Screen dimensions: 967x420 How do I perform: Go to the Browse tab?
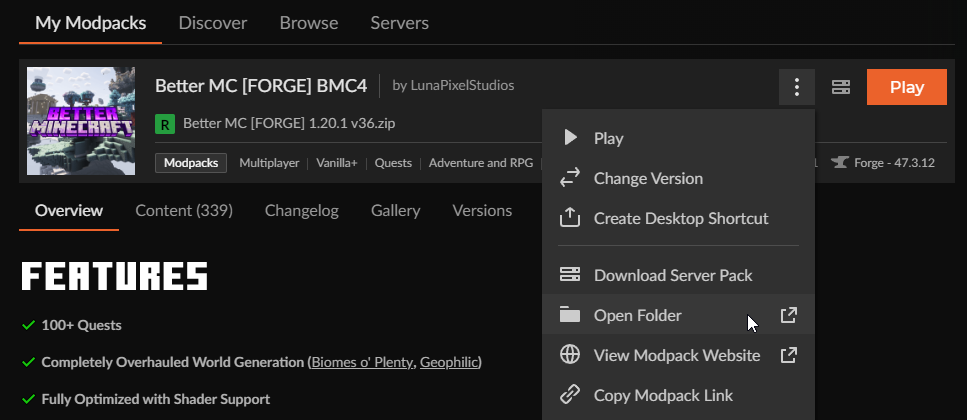click(309, 23)
